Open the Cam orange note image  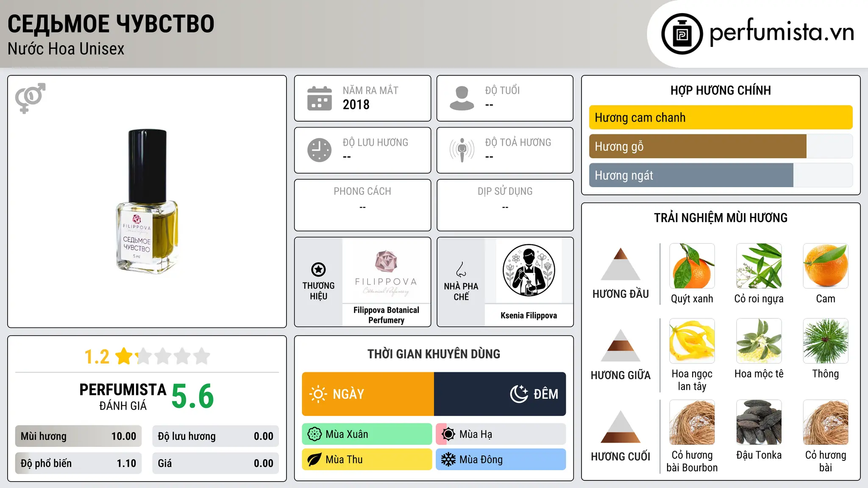[826, 266]
